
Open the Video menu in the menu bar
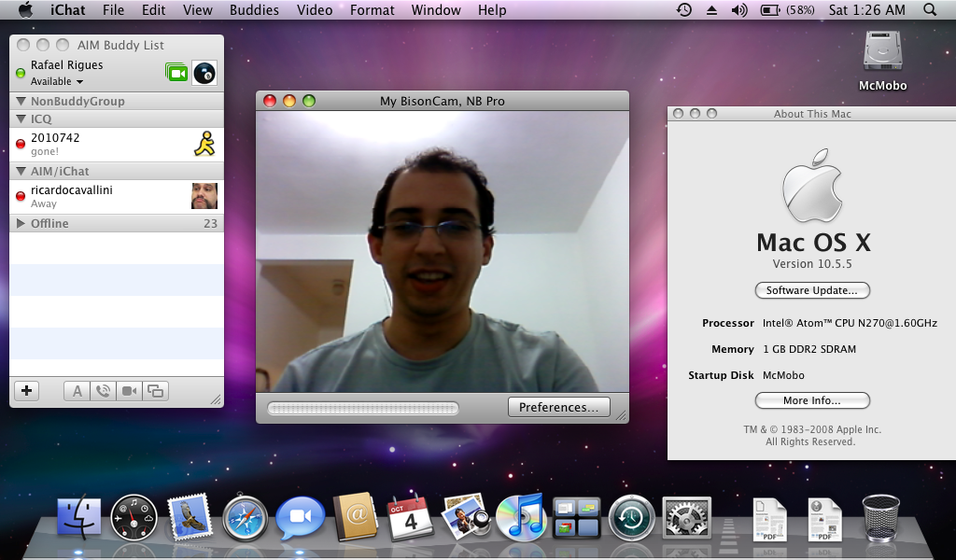point(315,10)
